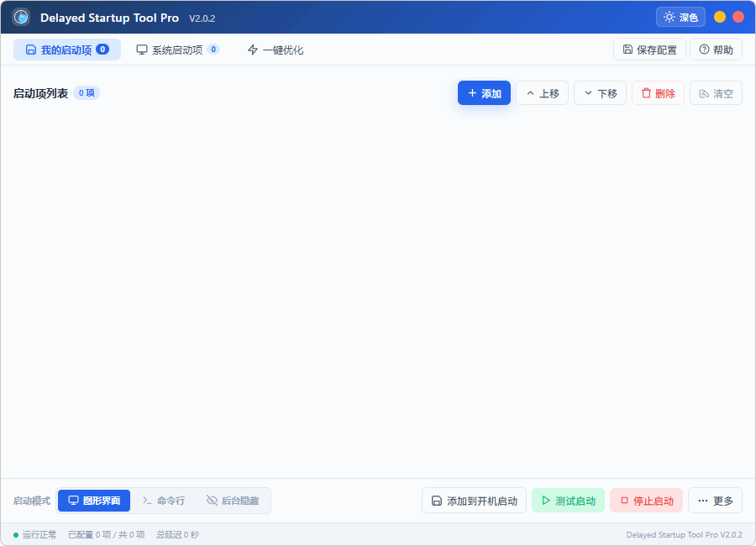Click the 0 项 count badge
The image size is (756, 546).
pyautogui.click(x=87, y=92)
